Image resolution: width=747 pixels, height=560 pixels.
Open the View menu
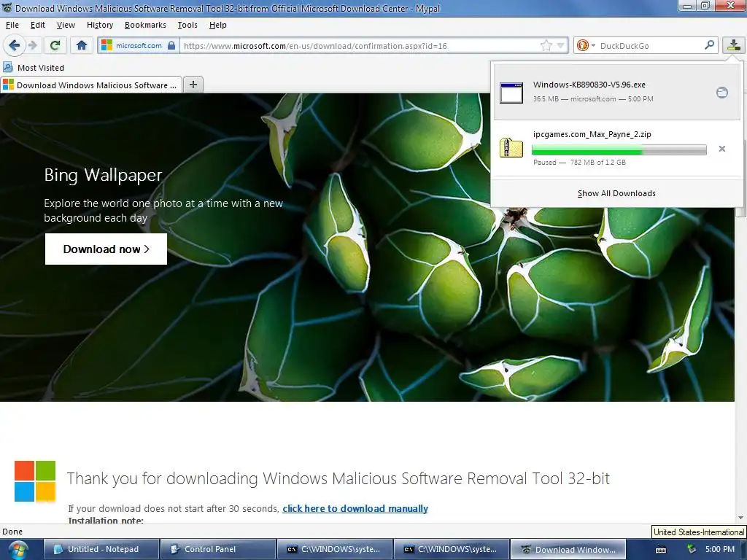point(66,25)
